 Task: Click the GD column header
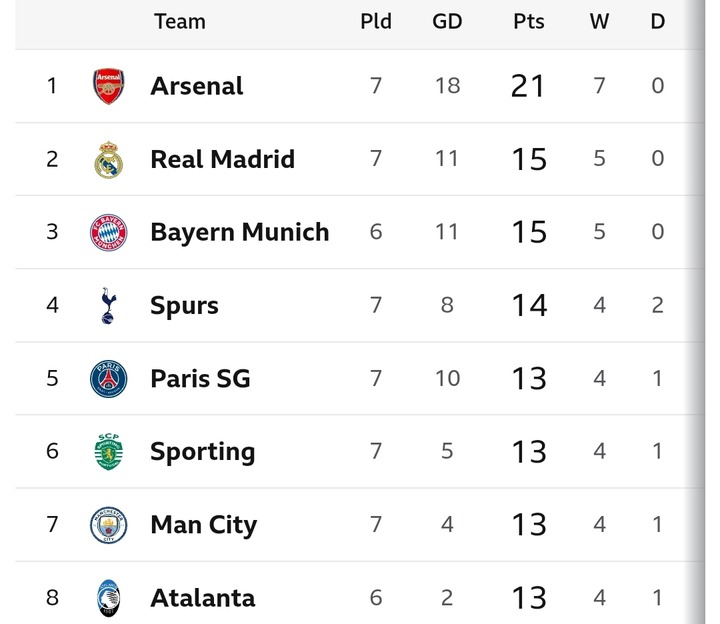coord(447,21)
